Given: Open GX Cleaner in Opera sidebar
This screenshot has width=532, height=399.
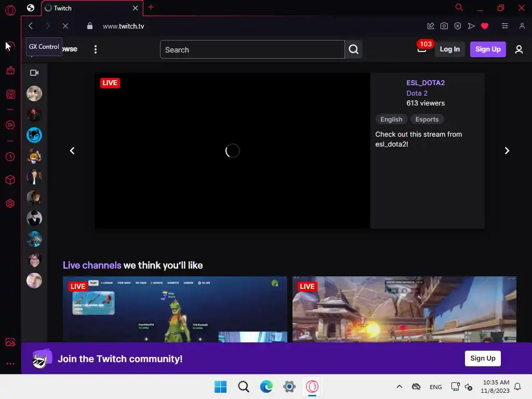Looking at the screenshot, I should [x=10, y=70].
